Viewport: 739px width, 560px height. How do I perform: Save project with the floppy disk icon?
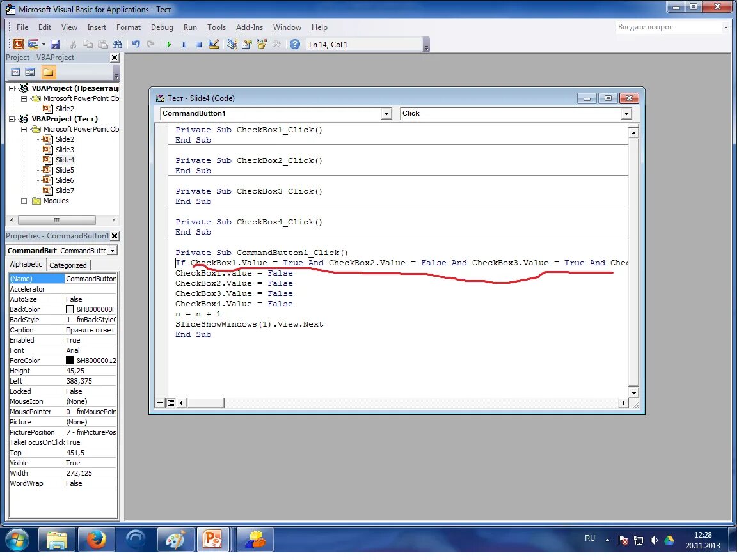coord(55,44)
